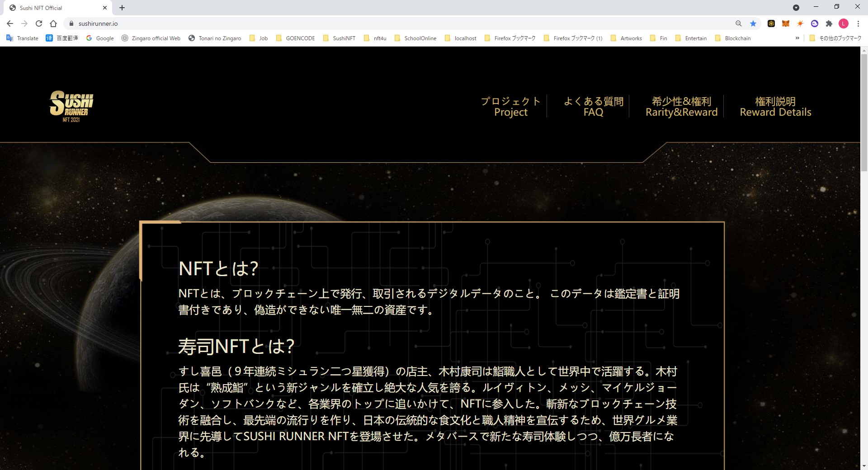Go to the browser home page
Viewport: 868px width, 470px height.
[x=53, y=23]
